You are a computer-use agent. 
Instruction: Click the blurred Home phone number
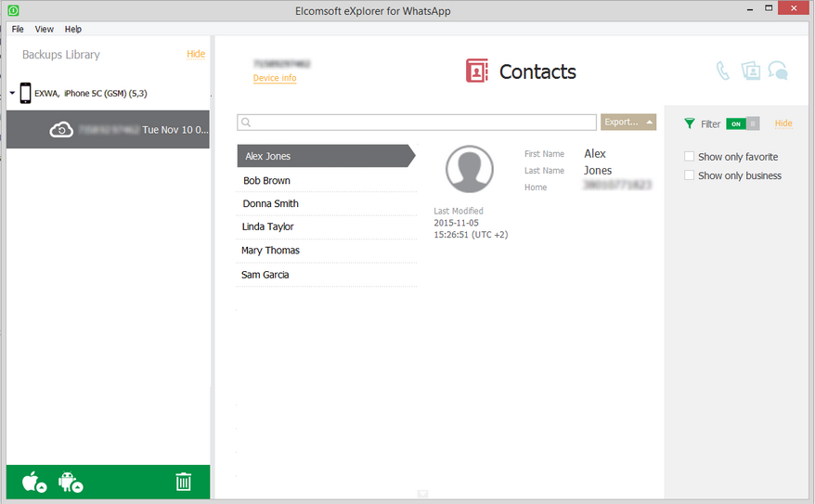coord(617,185)
